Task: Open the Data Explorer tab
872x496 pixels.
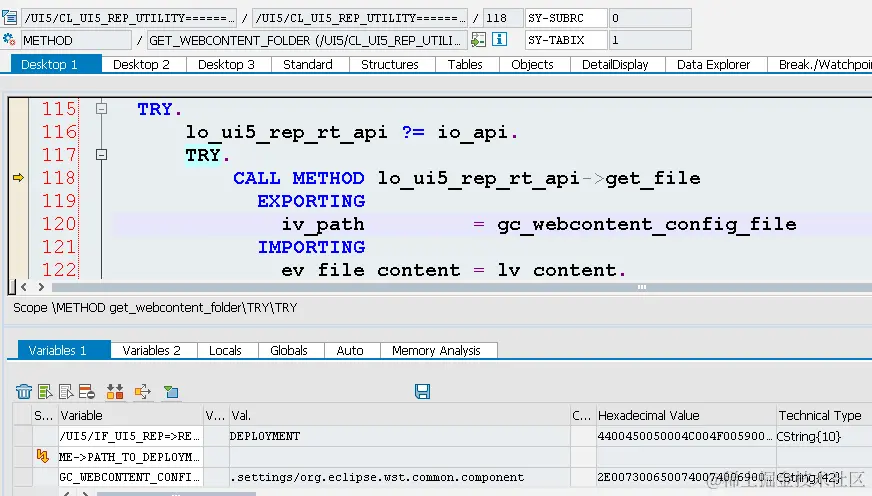Action: (x=714, y=65)
